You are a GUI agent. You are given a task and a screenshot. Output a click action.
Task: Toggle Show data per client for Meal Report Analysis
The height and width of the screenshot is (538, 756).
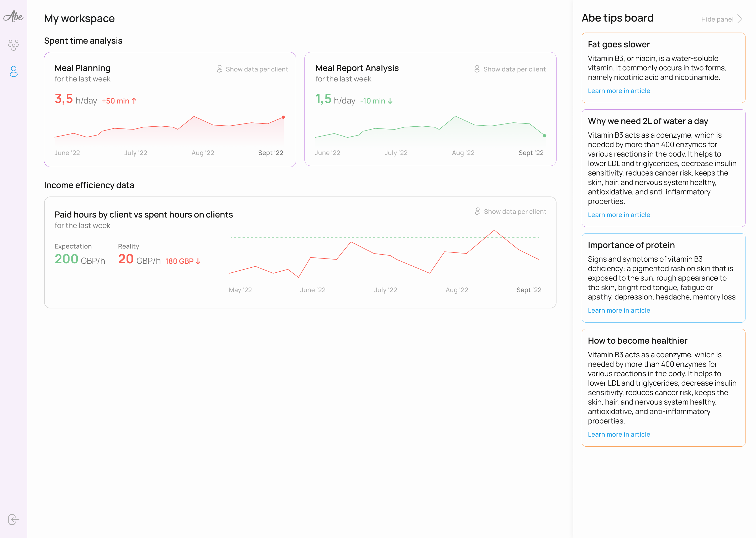pos(514,69)
